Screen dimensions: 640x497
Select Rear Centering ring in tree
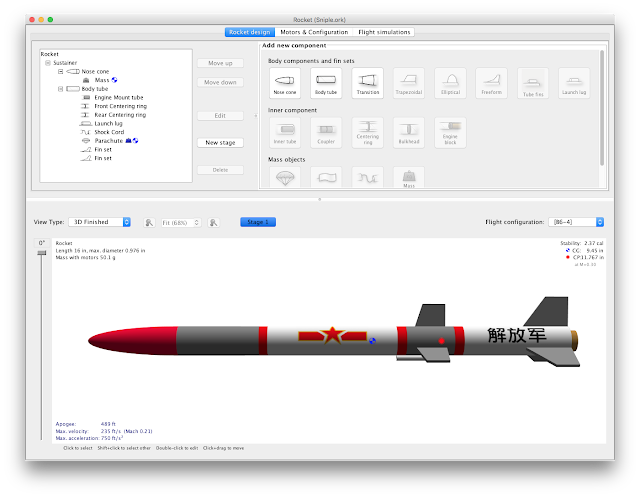coord(120,115)
